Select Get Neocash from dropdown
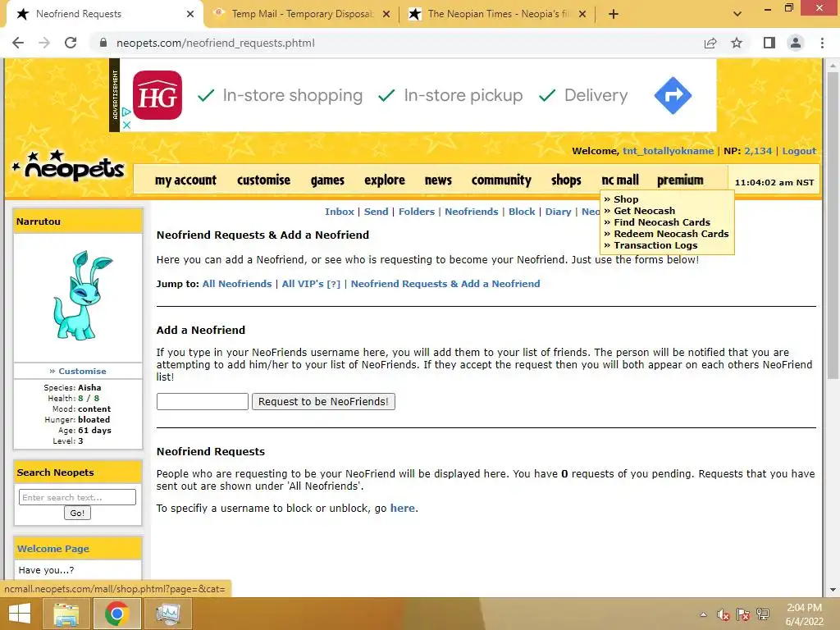 click(x=644, y=211)
